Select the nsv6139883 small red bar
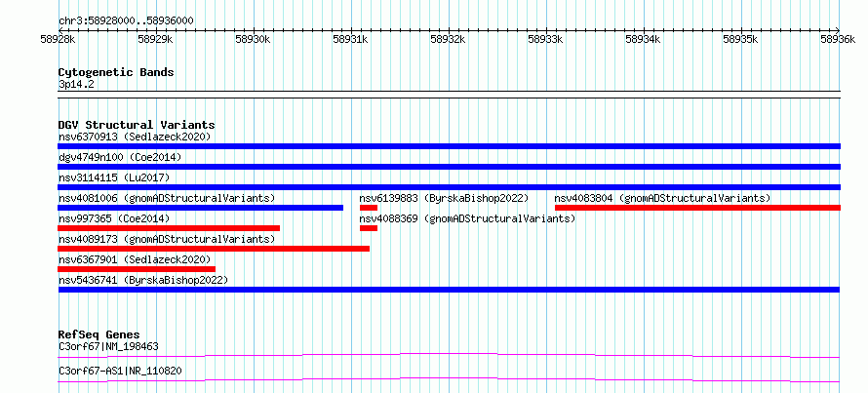 click(x=369, y=208)
